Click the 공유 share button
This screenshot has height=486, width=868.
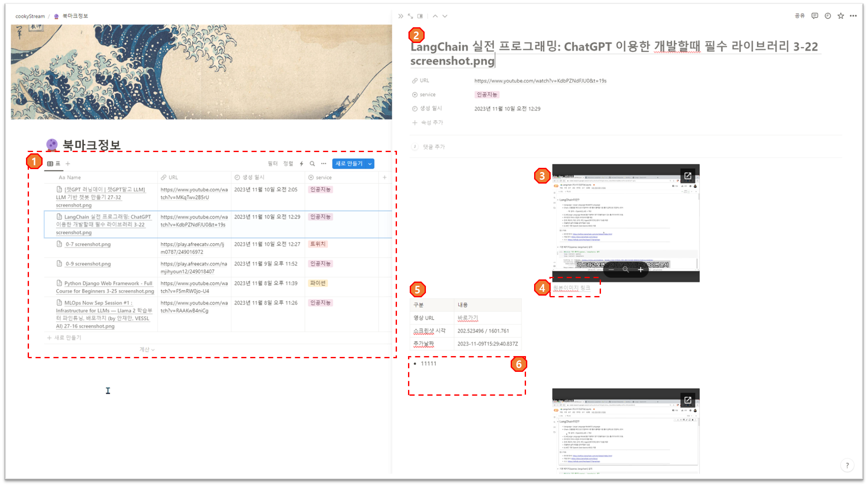tap(799, 16)
